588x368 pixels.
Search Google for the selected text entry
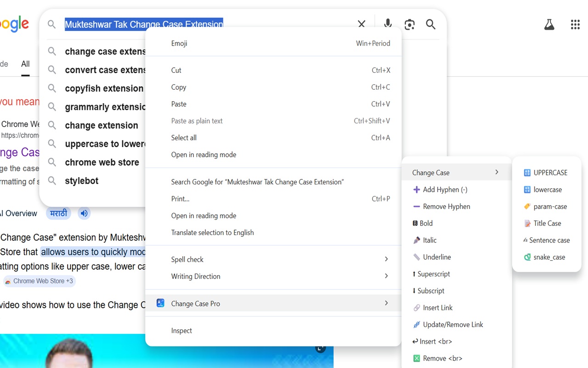click(273, 182)
